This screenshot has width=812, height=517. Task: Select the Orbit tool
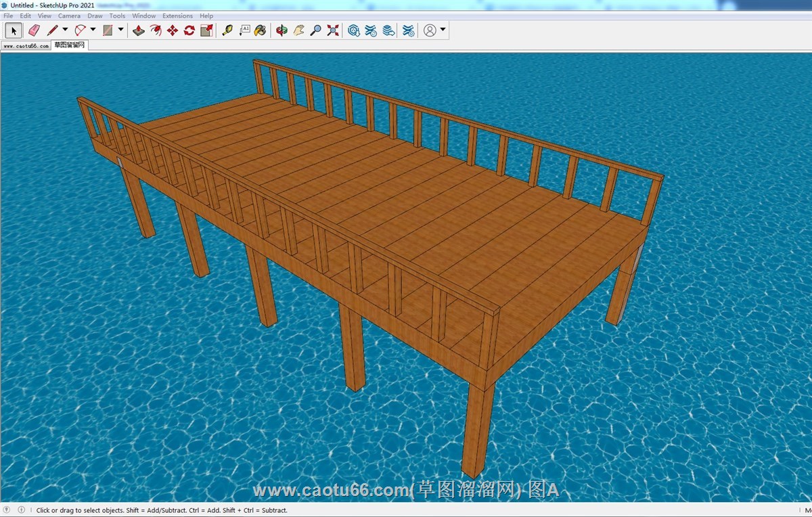point(282,30)
